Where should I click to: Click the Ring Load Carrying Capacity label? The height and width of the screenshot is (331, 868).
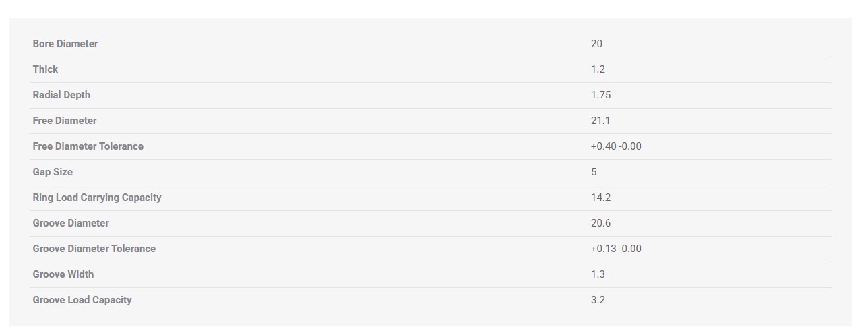point(97,198)
